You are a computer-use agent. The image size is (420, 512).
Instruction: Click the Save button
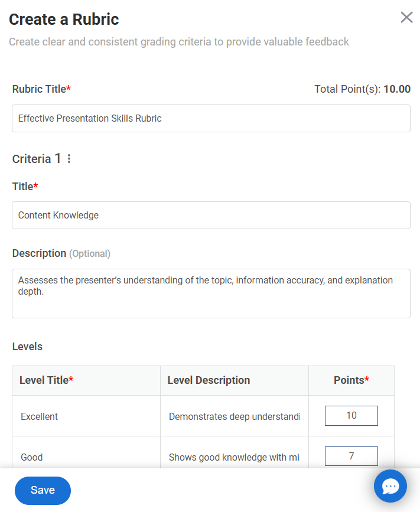pyautogui.click(x=43, y=490)
